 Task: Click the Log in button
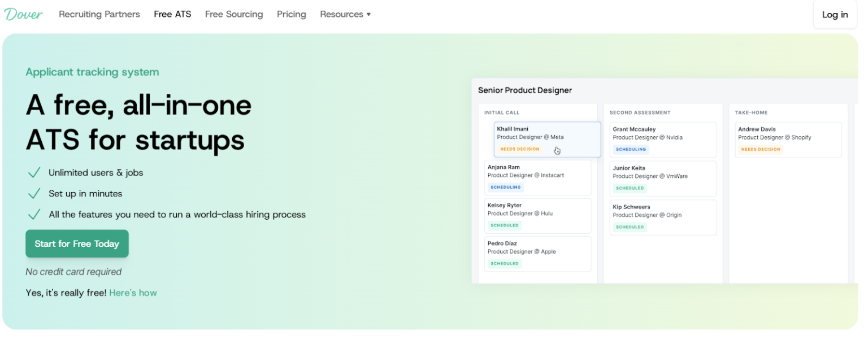point(835,15)
